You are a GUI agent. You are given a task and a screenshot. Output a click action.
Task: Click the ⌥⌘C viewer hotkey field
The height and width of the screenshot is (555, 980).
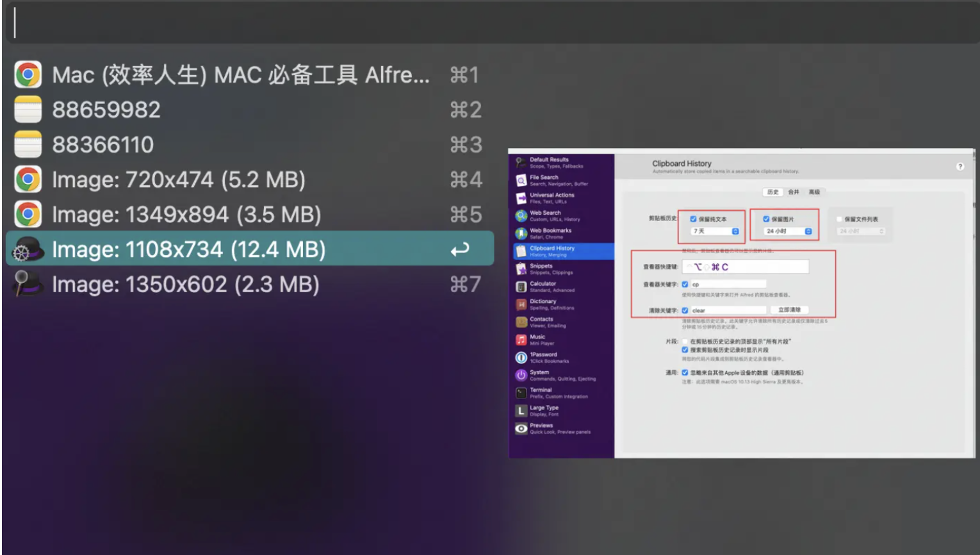(x=745, y=267)
